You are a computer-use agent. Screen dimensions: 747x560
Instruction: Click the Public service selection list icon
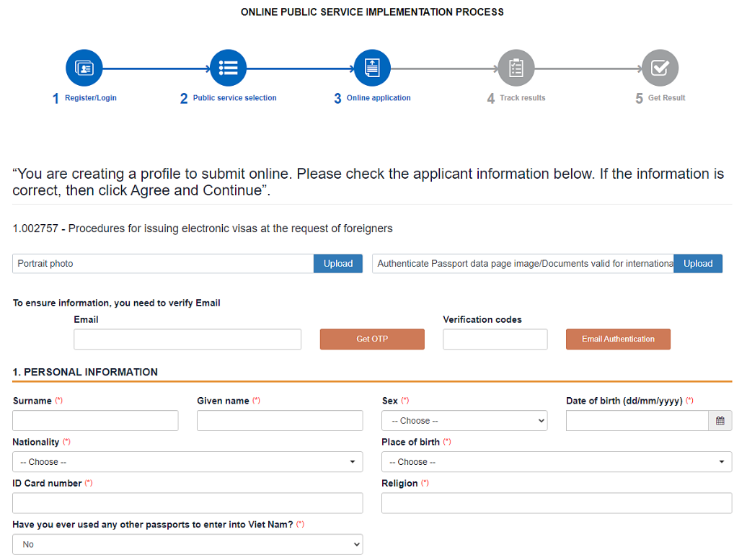pos(228,68)
